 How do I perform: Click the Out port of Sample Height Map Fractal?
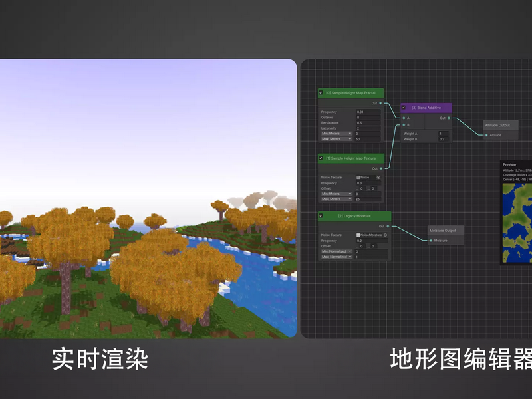click(x=380, y=103)
